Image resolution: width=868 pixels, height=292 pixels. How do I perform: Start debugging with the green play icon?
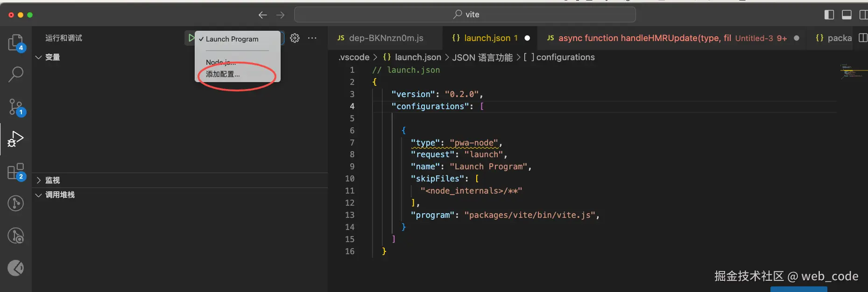pyautogui.click(x=191, y=38)
